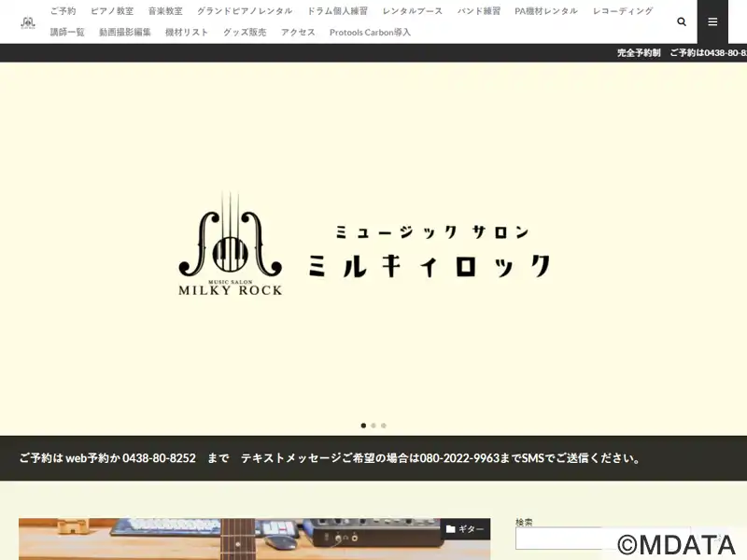Visit the 機材リスト page

click(187, 33)
